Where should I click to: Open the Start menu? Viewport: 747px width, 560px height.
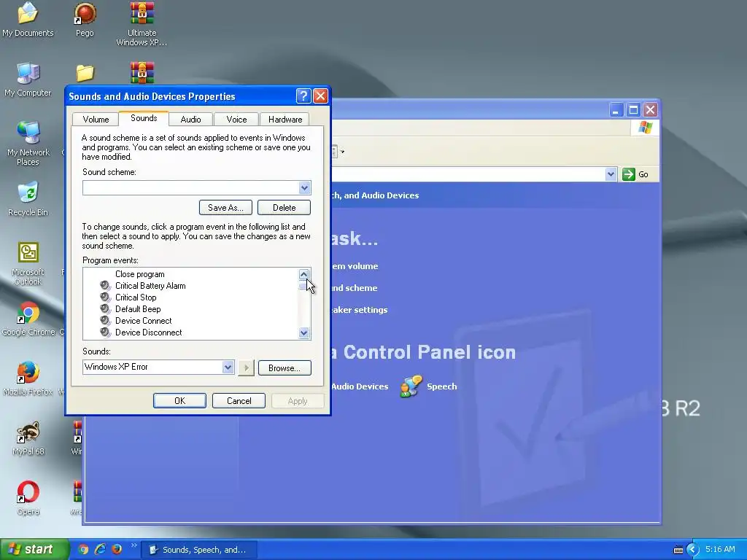pos(34,550)
